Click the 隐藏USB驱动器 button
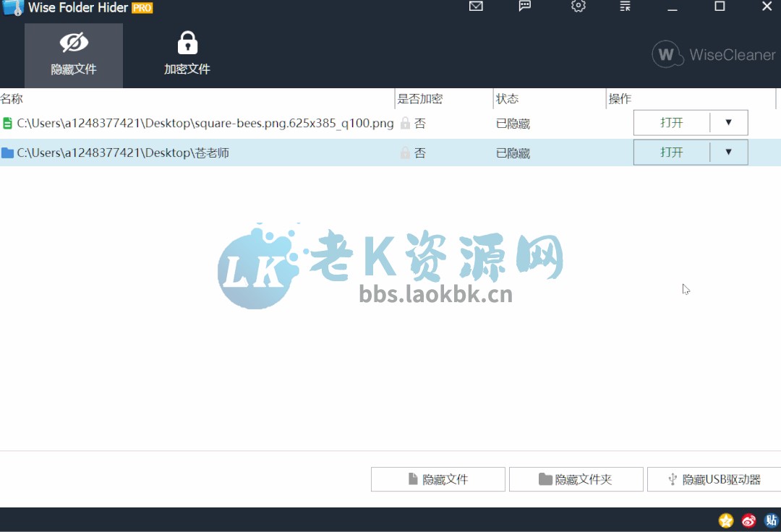 click(x=714, y=479)
